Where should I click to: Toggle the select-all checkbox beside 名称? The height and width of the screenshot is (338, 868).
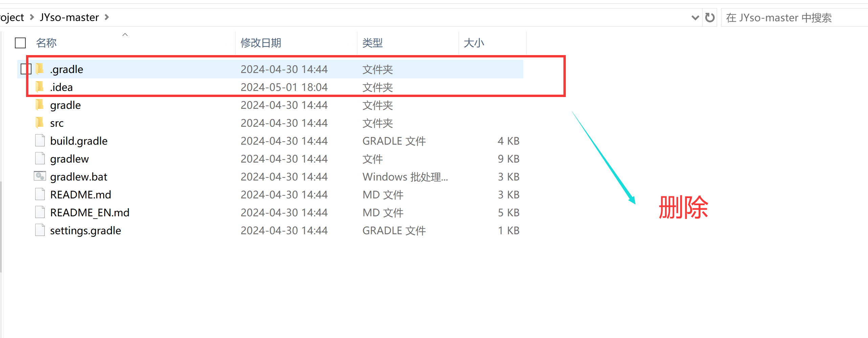(20, 43)
